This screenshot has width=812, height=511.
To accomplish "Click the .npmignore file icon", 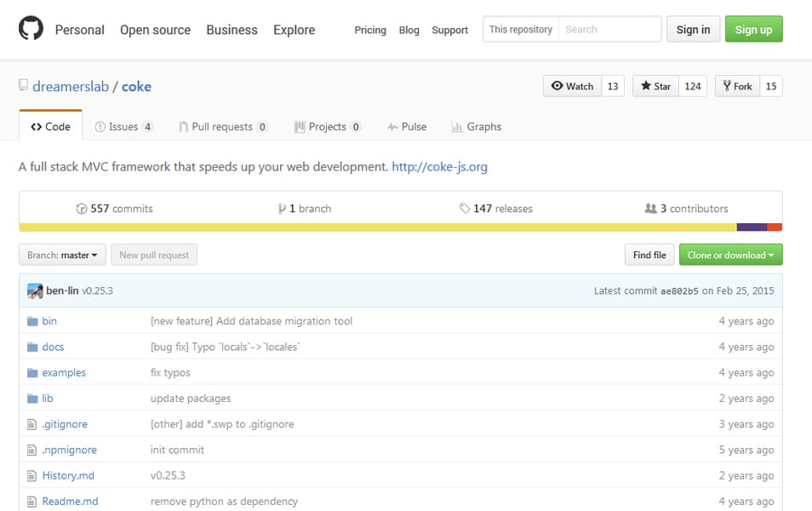I will coord(32,450).
